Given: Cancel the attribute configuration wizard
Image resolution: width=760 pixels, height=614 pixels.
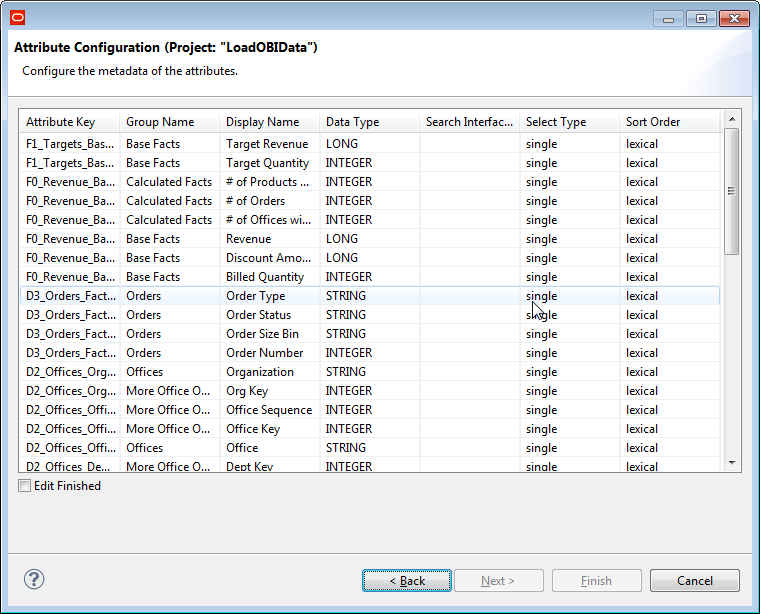Looking at the screenshot, I should [695, 581].
